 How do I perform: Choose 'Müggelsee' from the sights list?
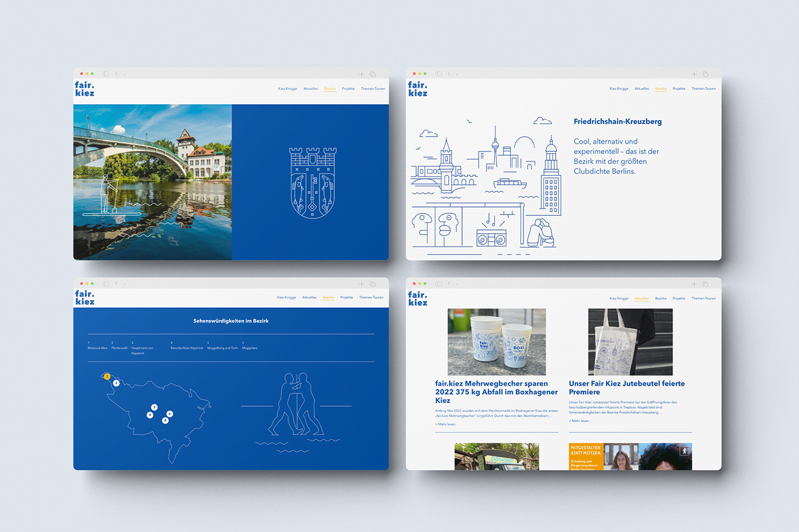coord(250,348)
